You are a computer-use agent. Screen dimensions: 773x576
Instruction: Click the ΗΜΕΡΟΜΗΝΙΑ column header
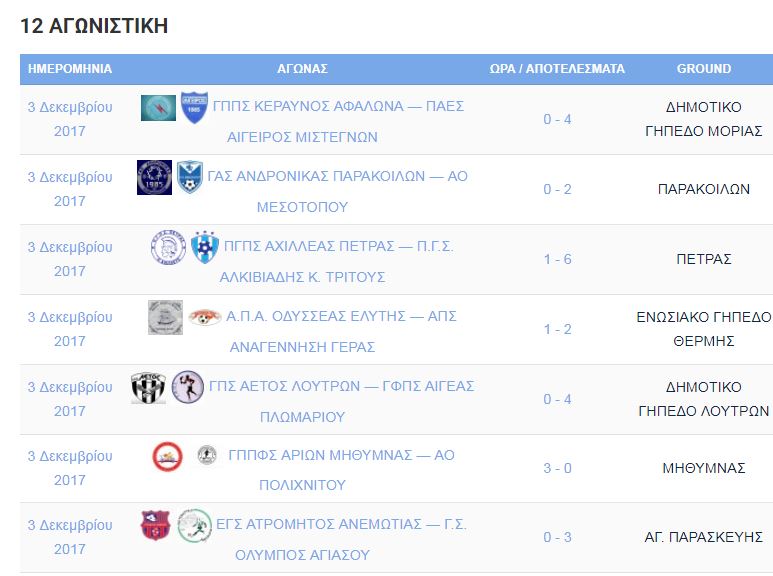70,69
